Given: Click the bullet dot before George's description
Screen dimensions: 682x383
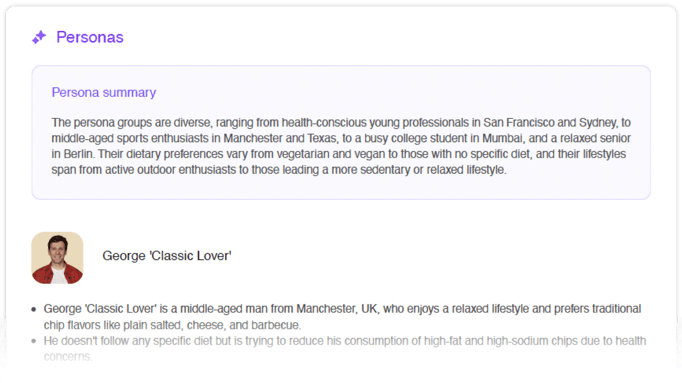Looking at the screenshot, I should [33, 310].
